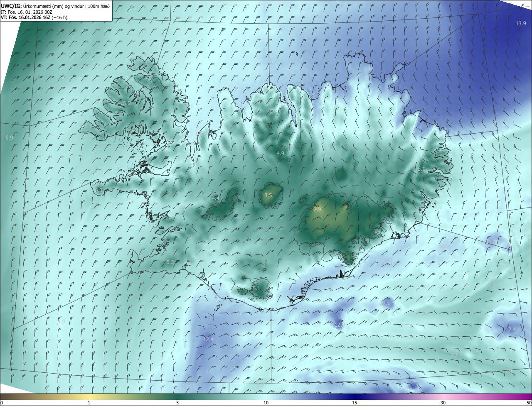Screen dimensions: 532x406
Task: Click the VT: Fös. 16.01.2026 16Z line
Action: point(34,17)
